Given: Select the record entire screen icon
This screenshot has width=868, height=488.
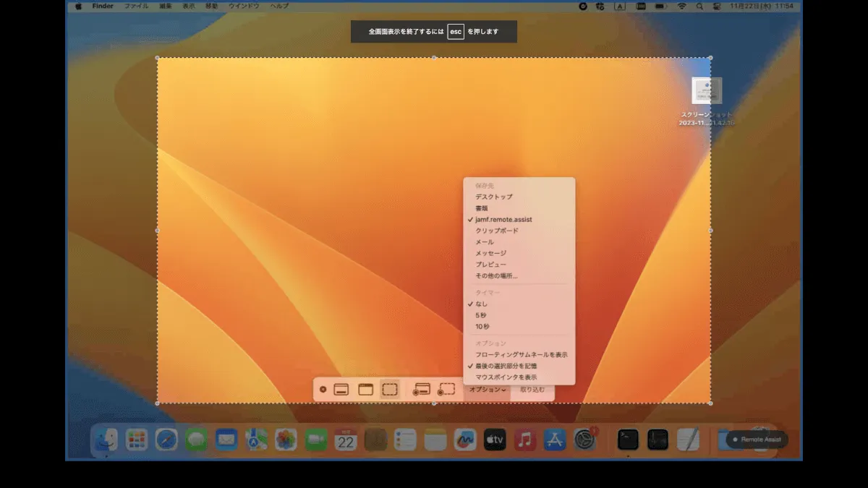Looking at the screenshot, I should coord(421,390).
